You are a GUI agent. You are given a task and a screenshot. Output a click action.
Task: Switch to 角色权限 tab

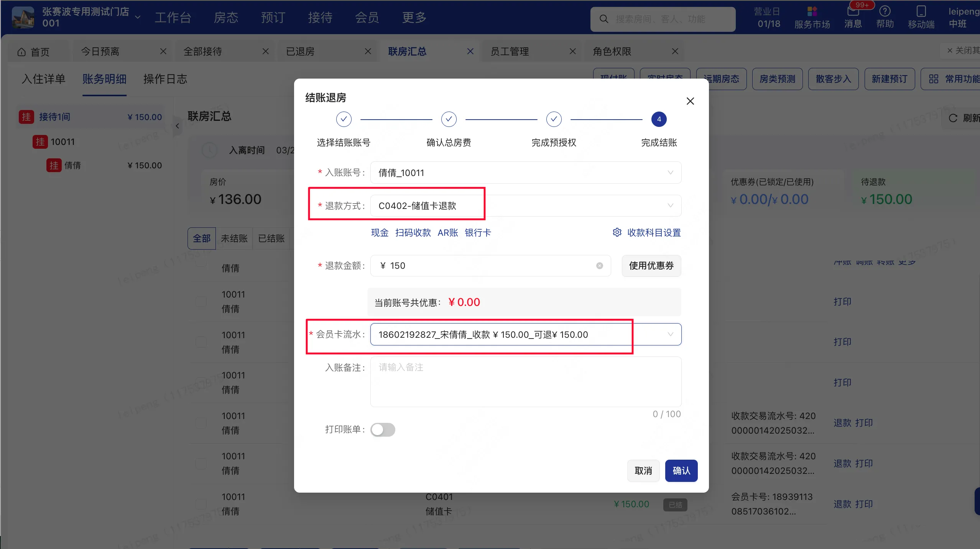click(x=612, y=51)
